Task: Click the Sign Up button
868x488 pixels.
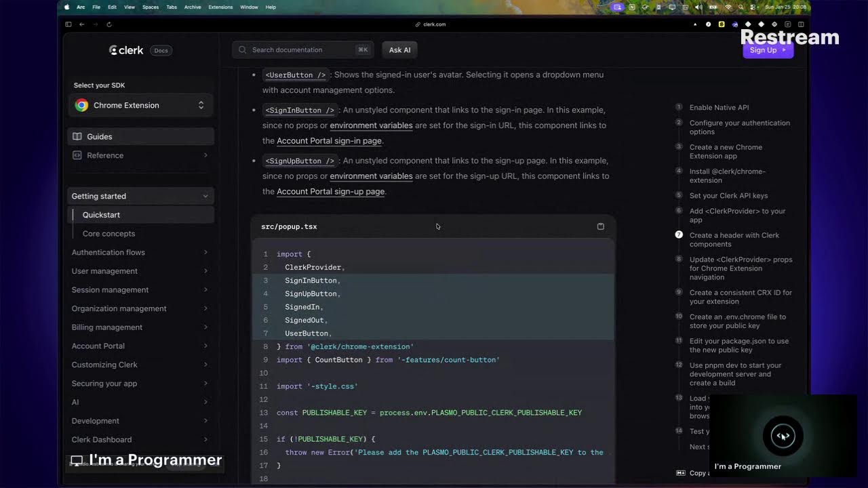Action: tap(768, 50)
